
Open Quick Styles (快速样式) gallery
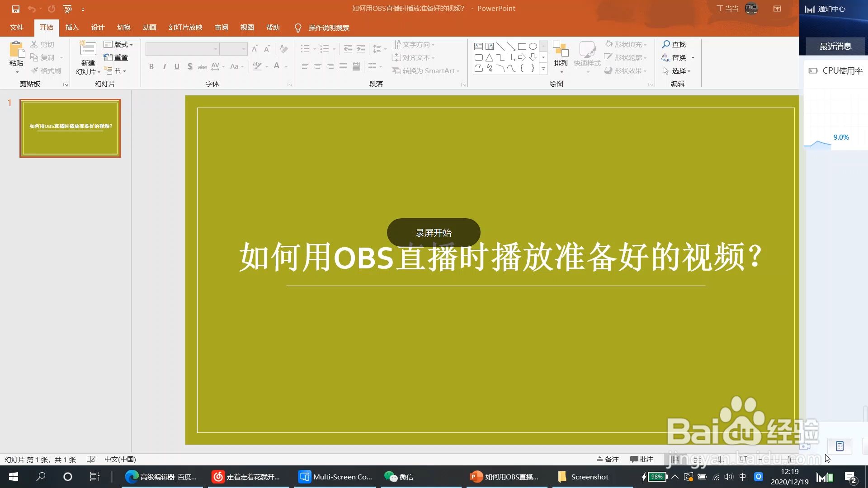coord(587,56)
